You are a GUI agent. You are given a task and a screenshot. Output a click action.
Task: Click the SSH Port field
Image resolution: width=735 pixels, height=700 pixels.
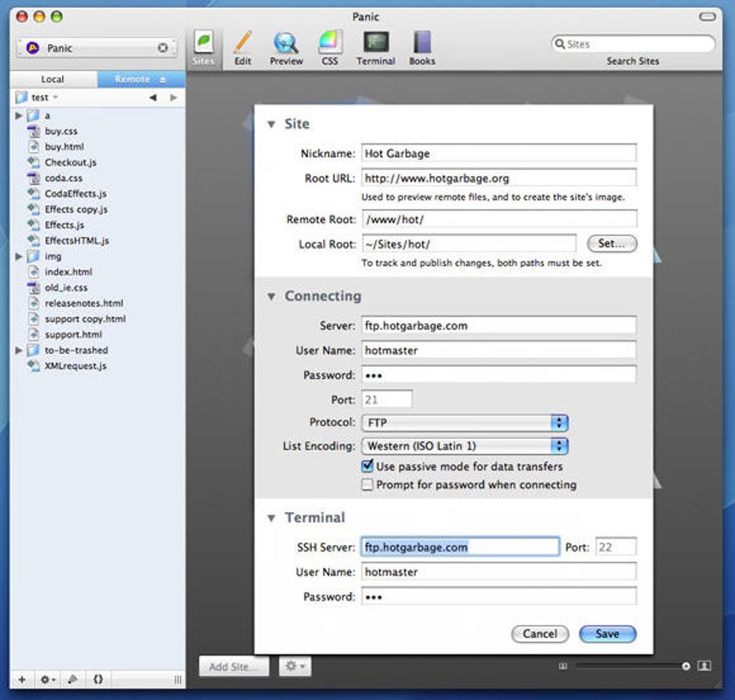(616, 546)
